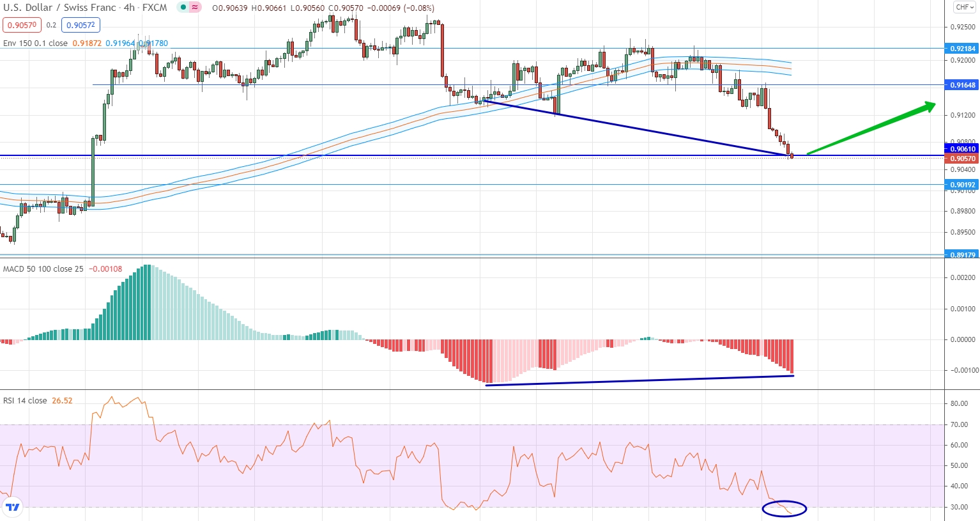Click the 0.89800 price axis tick

[963, 211]
